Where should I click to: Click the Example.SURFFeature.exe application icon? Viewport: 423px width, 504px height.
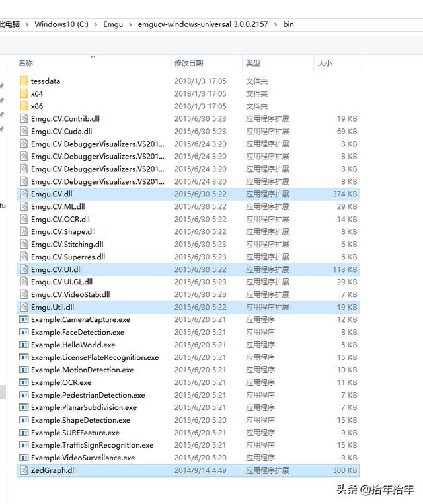pyautogui.click(x=24, y=433)
